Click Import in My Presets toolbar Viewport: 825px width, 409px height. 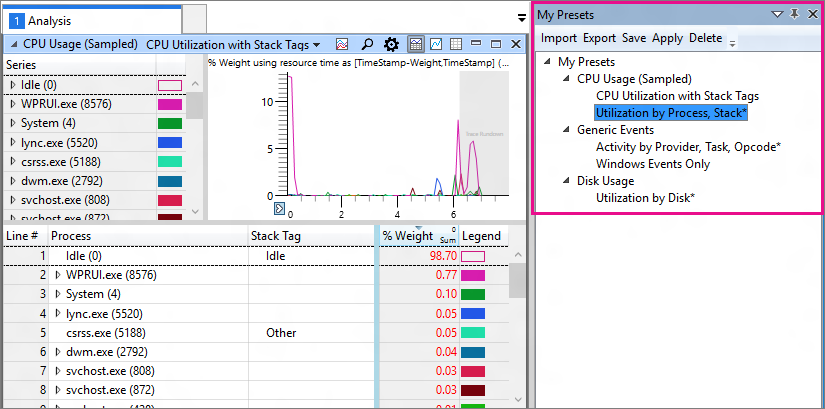click(558, 38)
